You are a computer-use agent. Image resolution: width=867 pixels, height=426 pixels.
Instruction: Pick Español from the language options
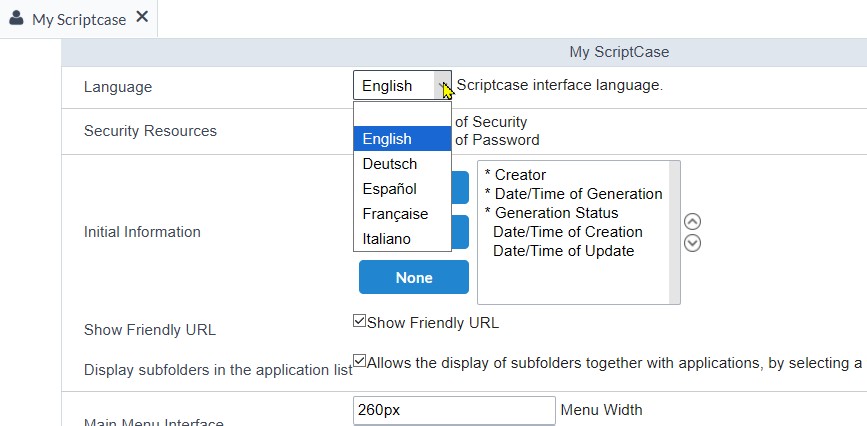[402, 189]
